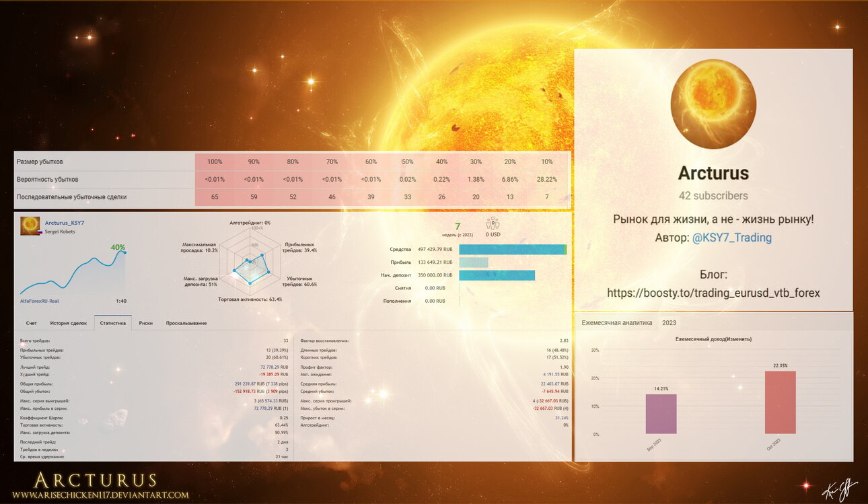Click the Макс. загрузка депозита: 51% radar label
Screen dimensions: 868x504
[200, 281]
